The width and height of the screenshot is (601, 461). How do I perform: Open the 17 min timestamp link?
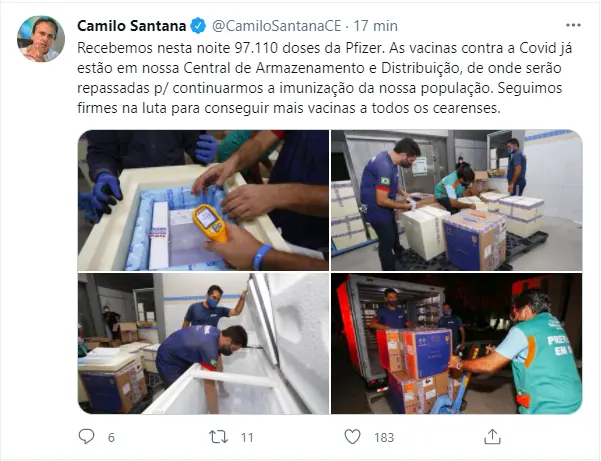tap(375, 26)
